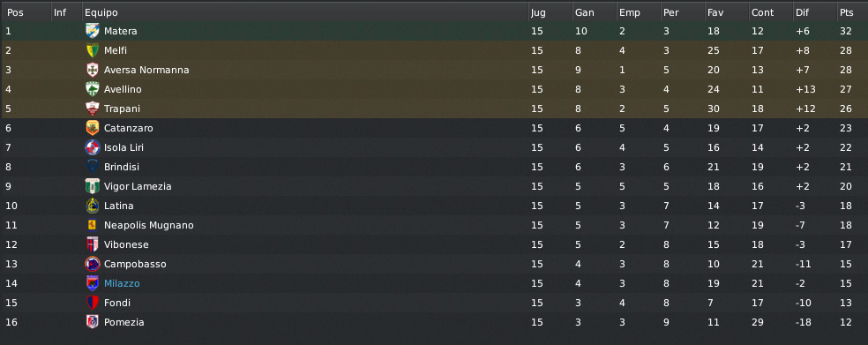Image resolution: width=868 pixels, height=345 pixels.
Task: Open the Milazzo team link
Action: pos(122,283)
